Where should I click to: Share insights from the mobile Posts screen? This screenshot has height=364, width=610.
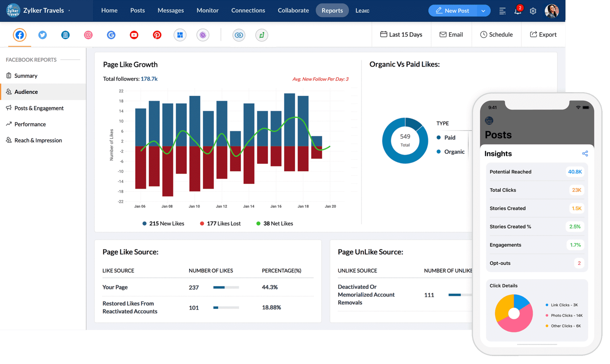point(585,153)
